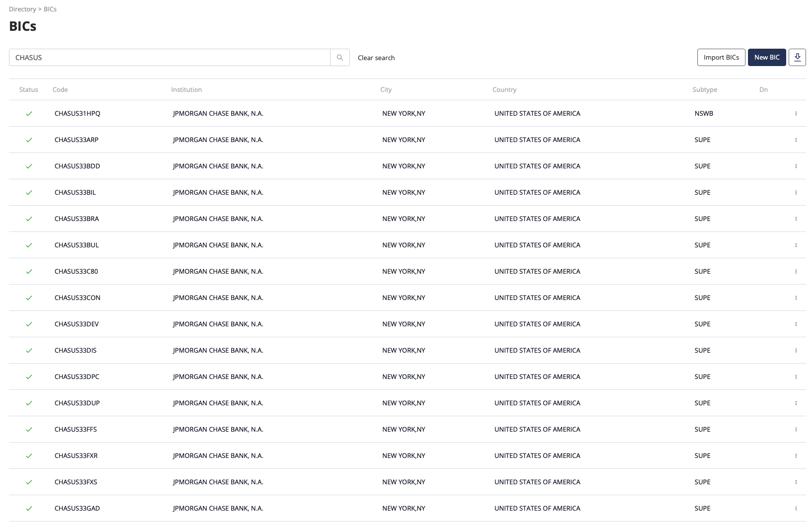The width and height of the screenshot is (812, 527).
Task: Select code CHASUS33FFS
Action: [75, 430]
